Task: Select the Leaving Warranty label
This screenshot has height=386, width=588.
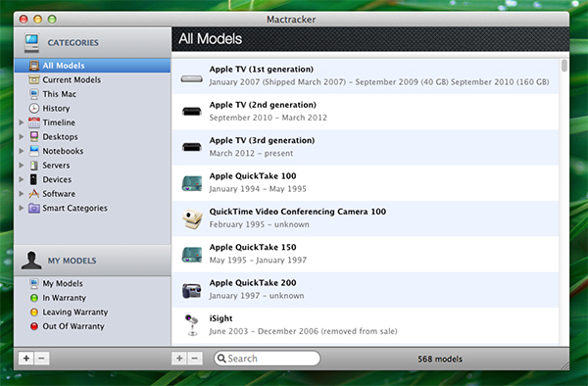Action: point(75,313)
